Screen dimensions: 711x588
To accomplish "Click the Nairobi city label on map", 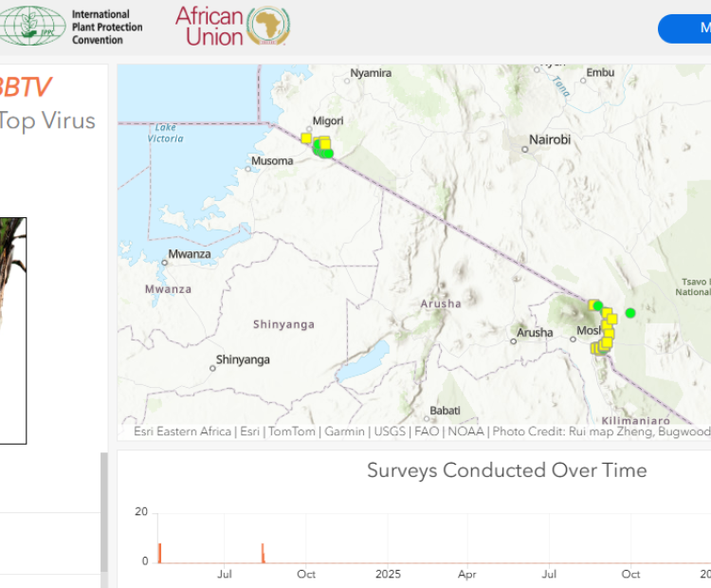I will click(550, 139).
